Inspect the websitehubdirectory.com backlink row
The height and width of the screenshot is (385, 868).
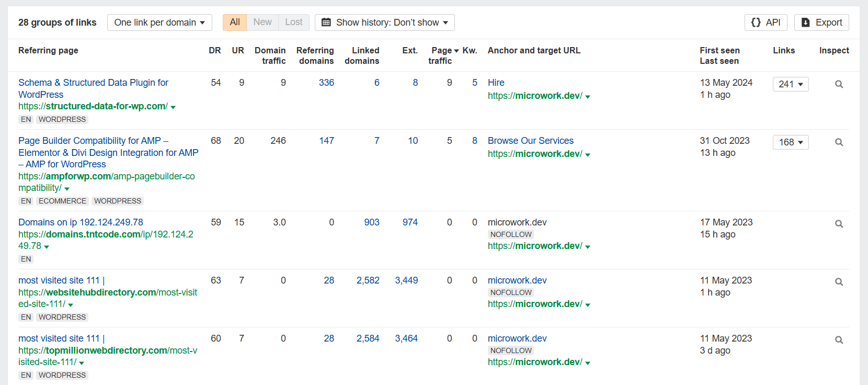point(839,282)
